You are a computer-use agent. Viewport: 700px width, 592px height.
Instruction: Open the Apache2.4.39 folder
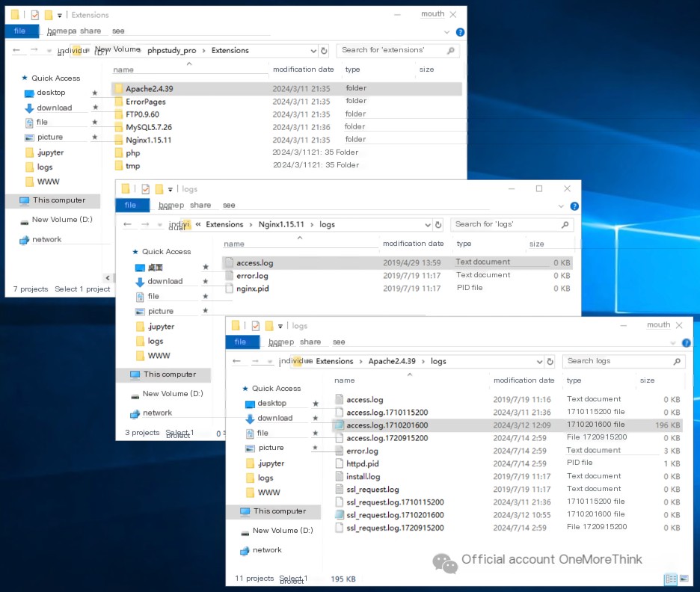coord(149,89)
